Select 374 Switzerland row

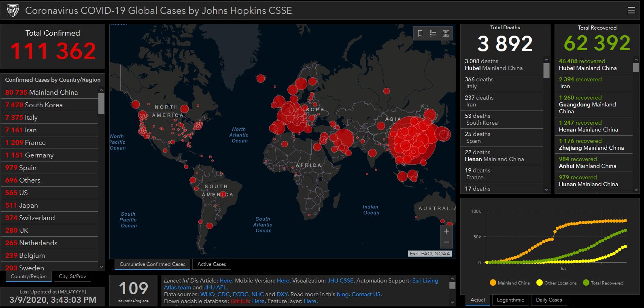[x=50, y=218]
